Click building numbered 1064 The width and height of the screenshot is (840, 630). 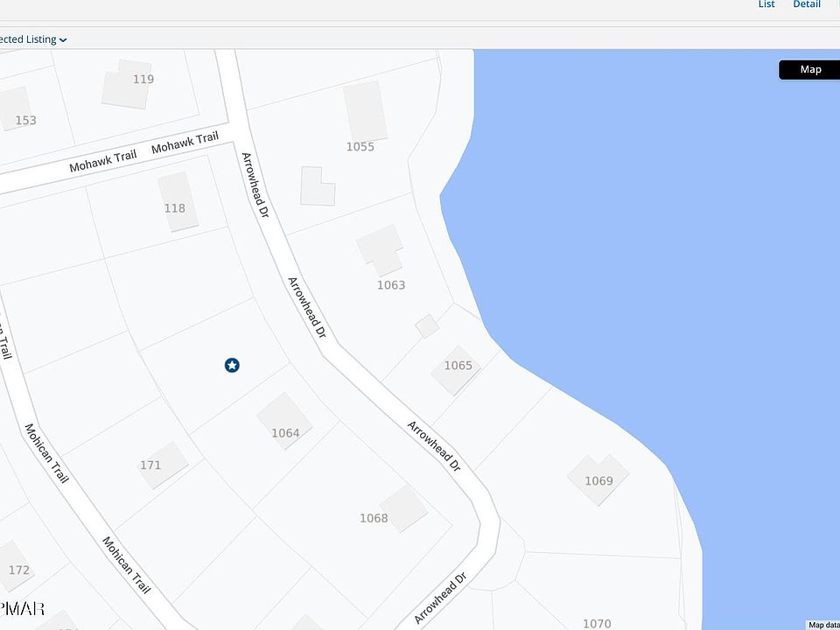click(x=284, y=422)
